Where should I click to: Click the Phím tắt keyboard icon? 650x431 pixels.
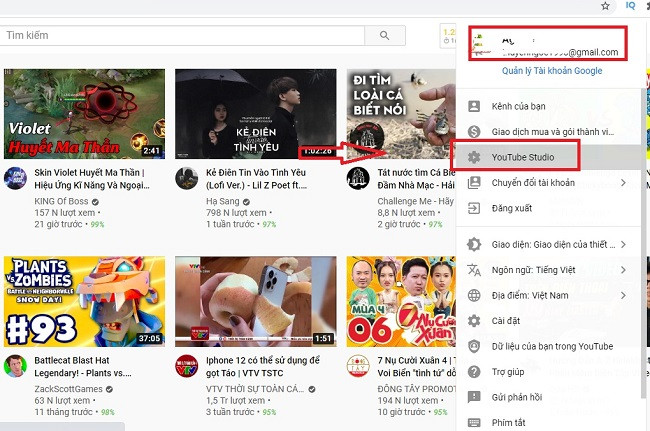click(x=474, y=423)
